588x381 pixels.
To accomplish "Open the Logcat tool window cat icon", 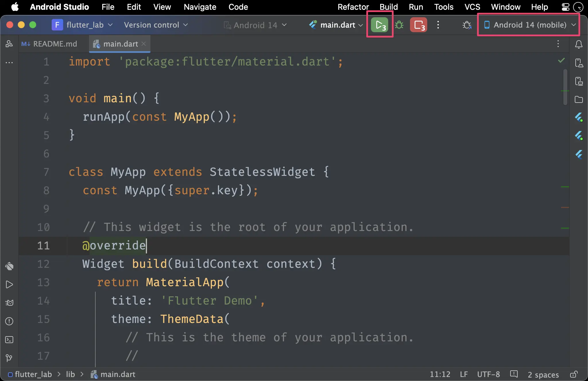I will point(9,303).
